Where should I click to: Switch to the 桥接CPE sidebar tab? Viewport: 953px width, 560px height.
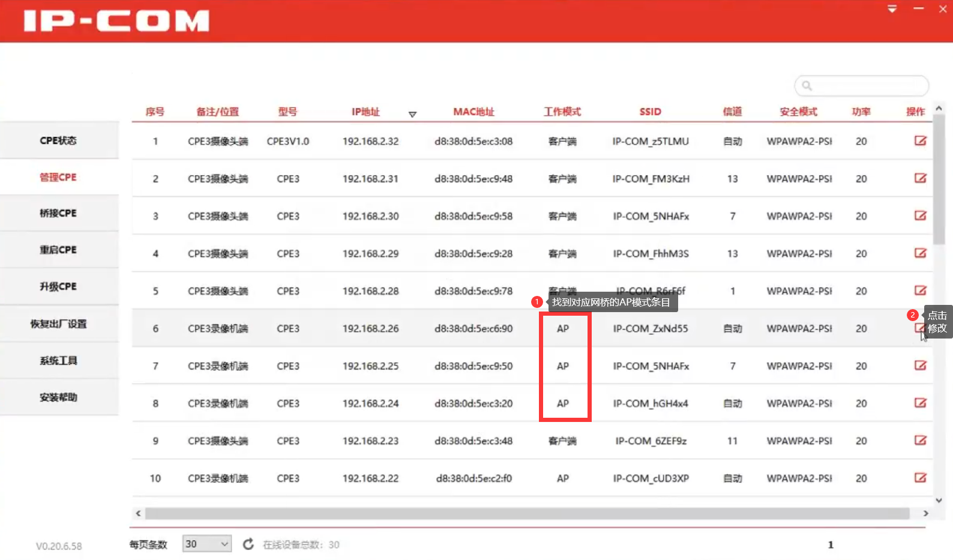coord(59,213)
